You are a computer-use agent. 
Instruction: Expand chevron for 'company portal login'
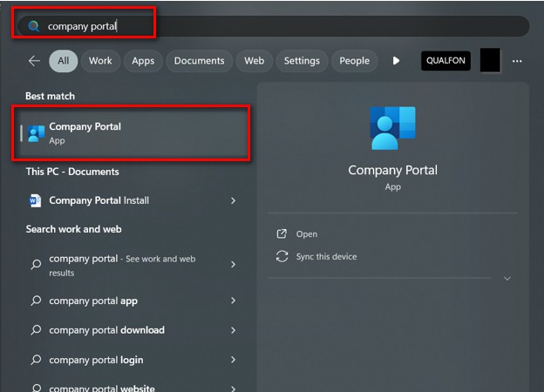point(233,360)
